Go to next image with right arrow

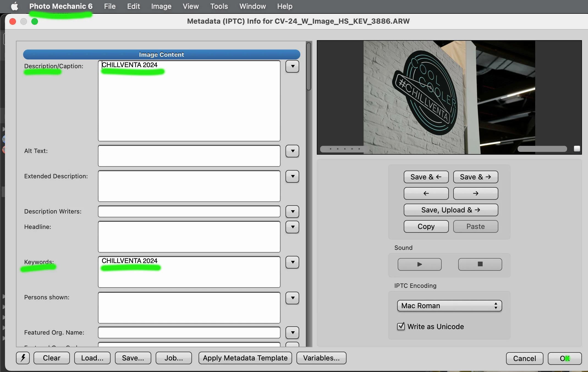click(476, 193)
